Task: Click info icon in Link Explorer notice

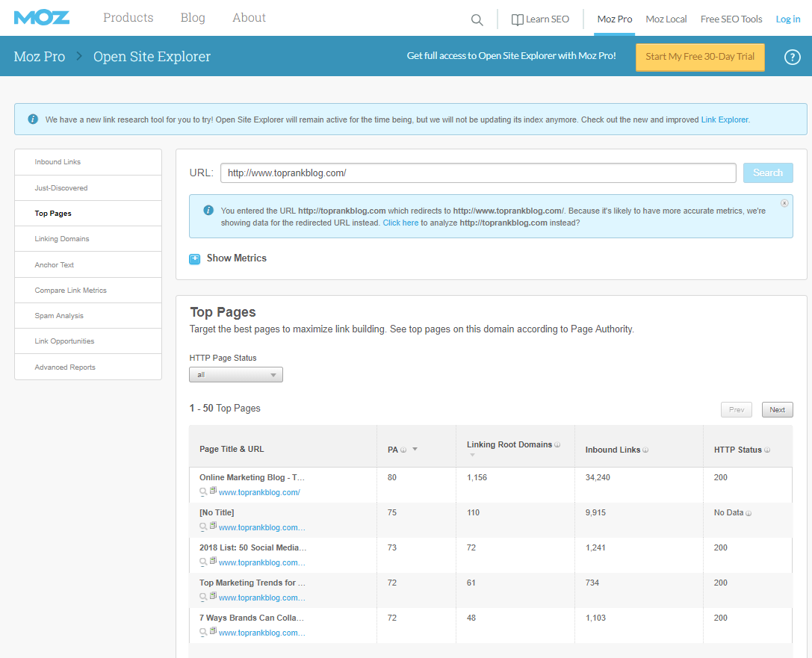Action: click(33, 119)
